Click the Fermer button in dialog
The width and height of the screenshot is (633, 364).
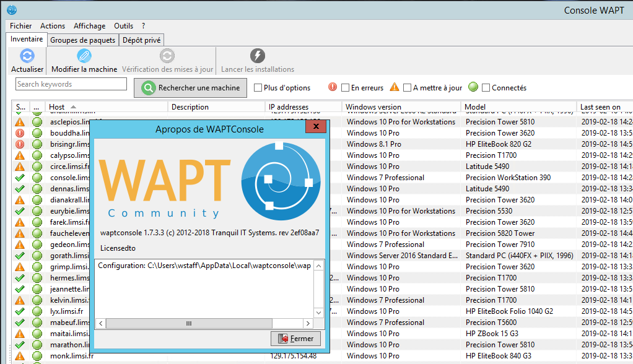[x=295, y=338]
